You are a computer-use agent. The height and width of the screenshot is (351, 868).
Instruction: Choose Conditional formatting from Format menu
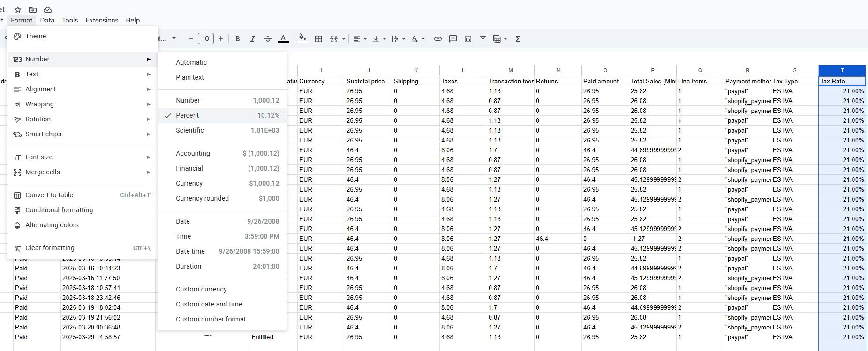click(x=59, y=210)
